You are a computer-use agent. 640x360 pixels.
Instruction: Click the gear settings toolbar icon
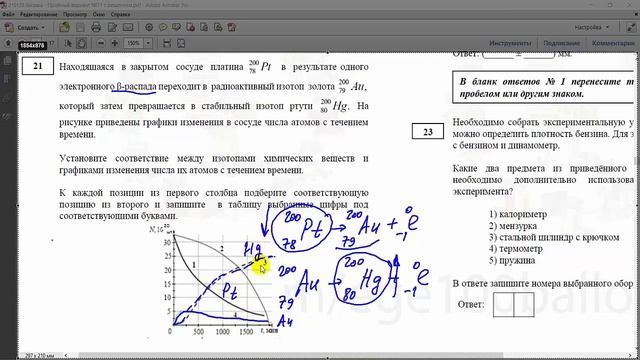pyautogui.click(x=149, y=27)
